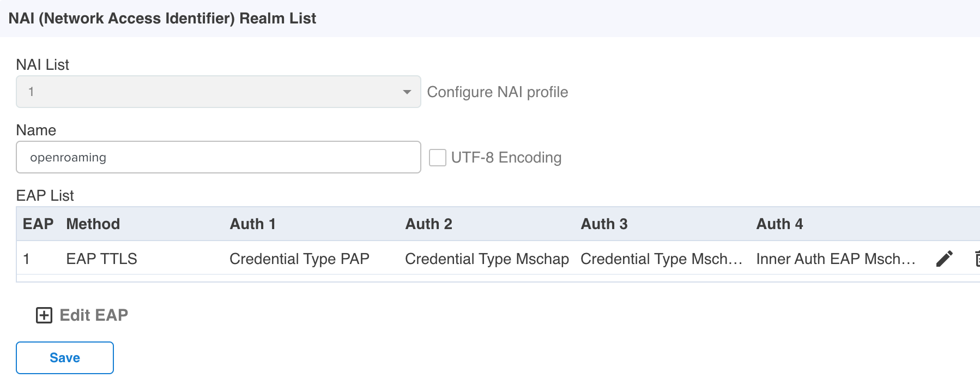Screen dimensions: 980x384
Task: Select the Inner Auth EAP Msch… cell
Action: coord(836,259)
